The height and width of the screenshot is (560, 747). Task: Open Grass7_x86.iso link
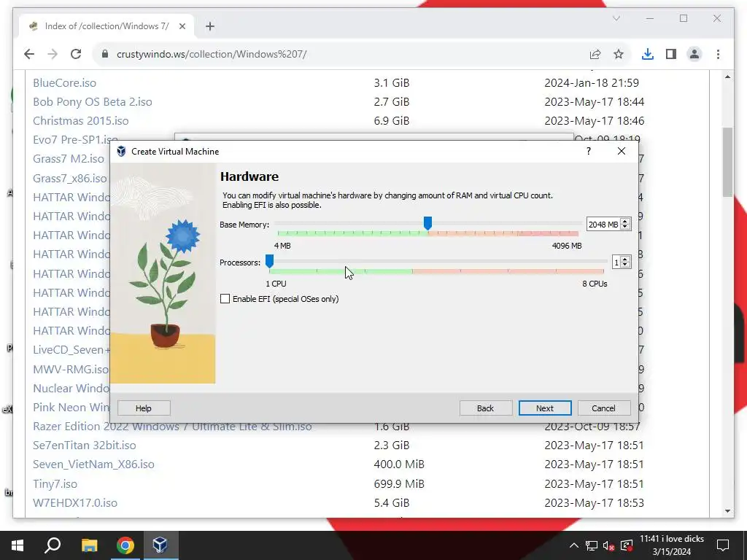[x=69, y=179]
